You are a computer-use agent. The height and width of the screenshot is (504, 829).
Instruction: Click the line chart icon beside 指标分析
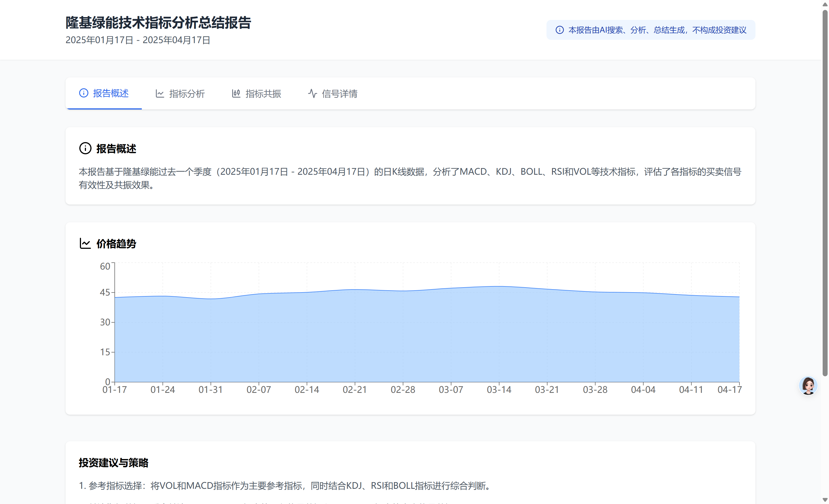pos(160,93)
